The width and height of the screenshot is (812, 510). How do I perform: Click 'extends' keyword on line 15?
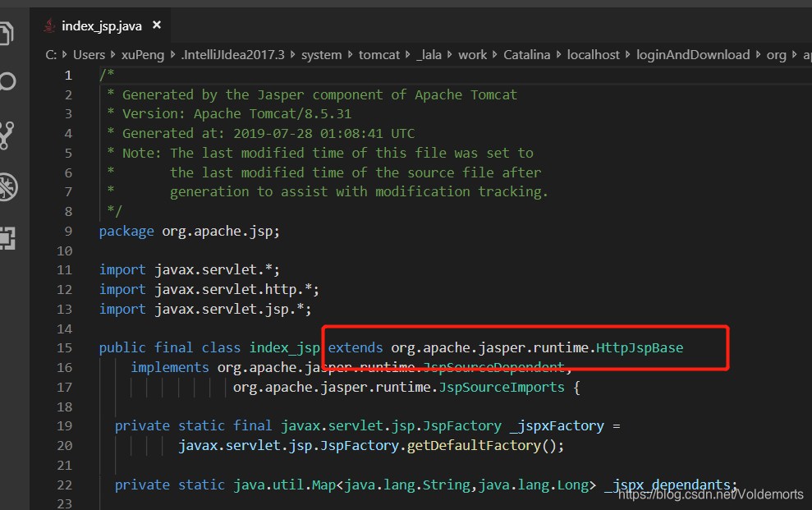pyautogui.click(x=356, y=348)
